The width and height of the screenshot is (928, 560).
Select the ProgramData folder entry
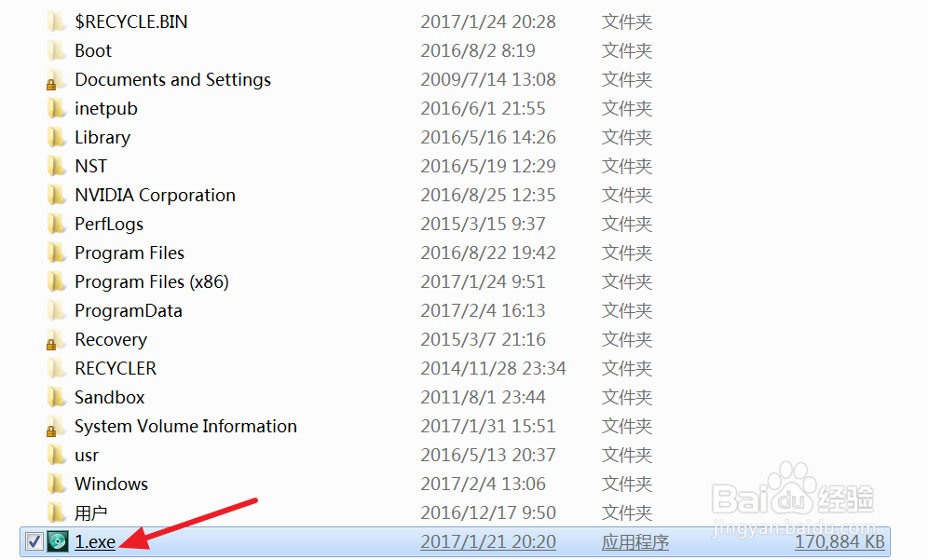[x=129, y=311]
